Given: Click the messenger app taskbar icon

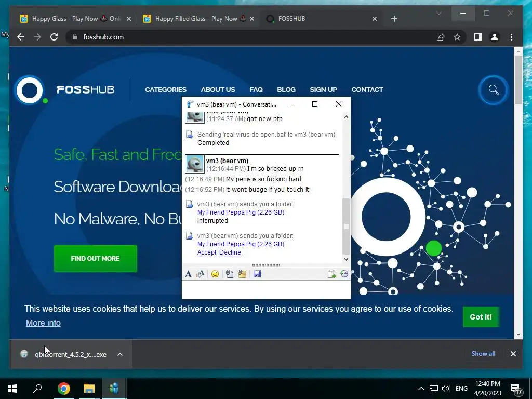Looking at the screenshot, I should tap(114, 389).
